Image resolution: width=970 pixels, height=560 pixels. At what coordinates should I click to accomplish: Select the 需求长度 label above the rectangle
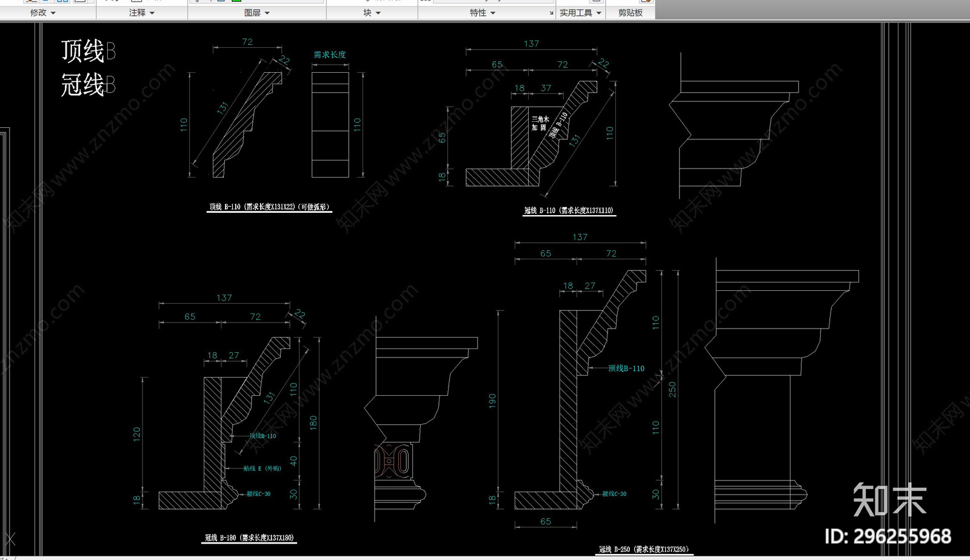point(330,55)
